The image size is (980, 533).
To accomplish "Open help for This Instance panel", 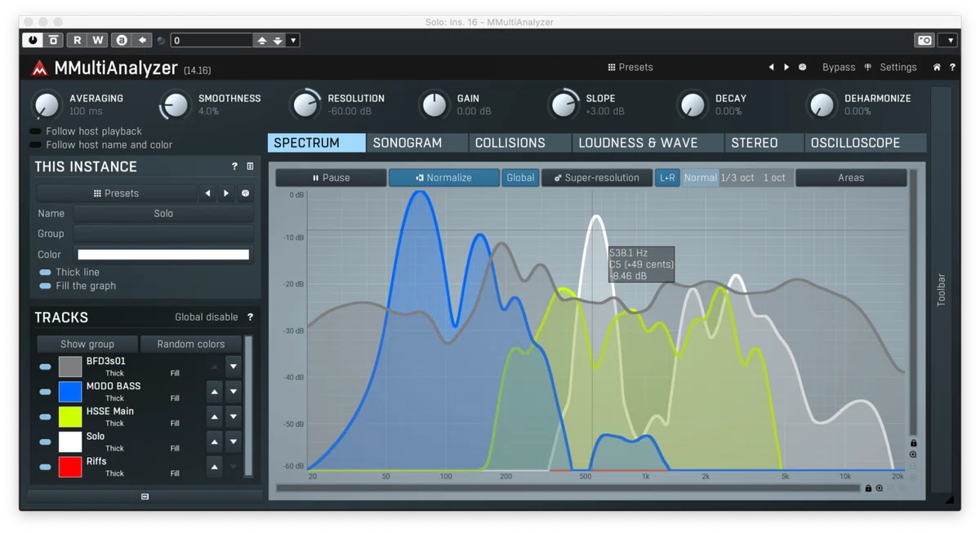I will [x=234, y=167].
